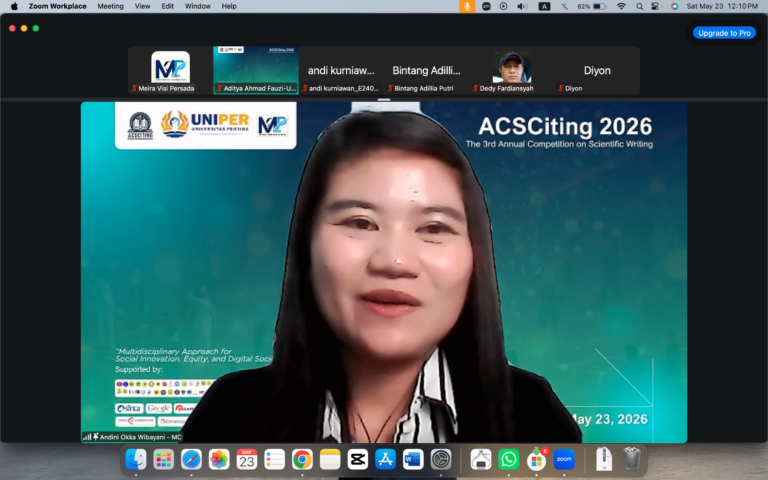Screen dimensions: 768x480
Task: Select Meira Visi Persada participant tile
Action: 170,70
